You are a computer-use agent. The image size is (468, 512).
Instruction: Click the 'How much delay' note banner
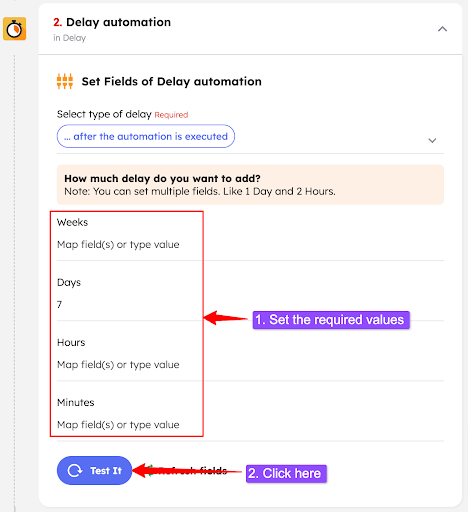point(250,185)
